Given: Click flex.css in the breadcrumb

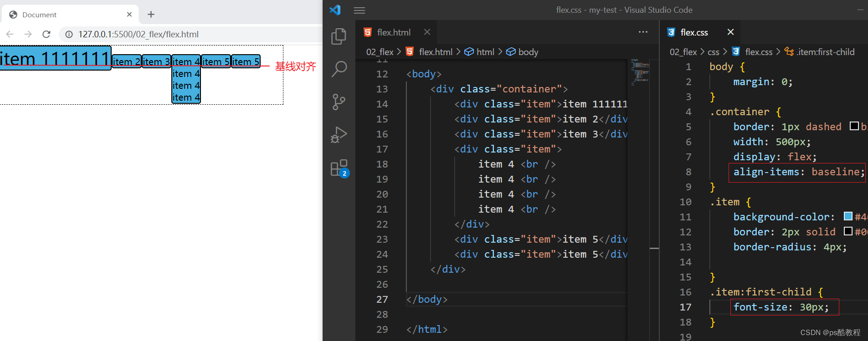Looking at the screenshot, I should click(x=752, y=52).
